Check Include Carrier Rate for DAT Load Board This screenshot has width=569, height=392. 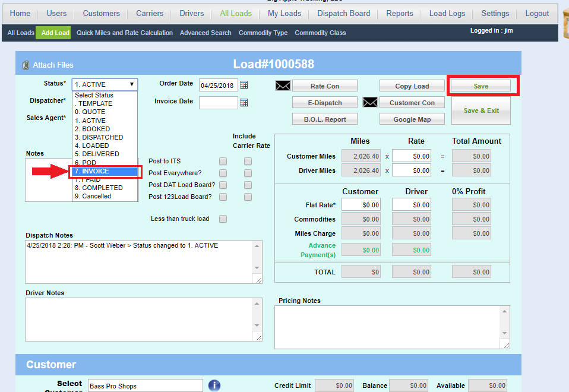coord(248,185)
